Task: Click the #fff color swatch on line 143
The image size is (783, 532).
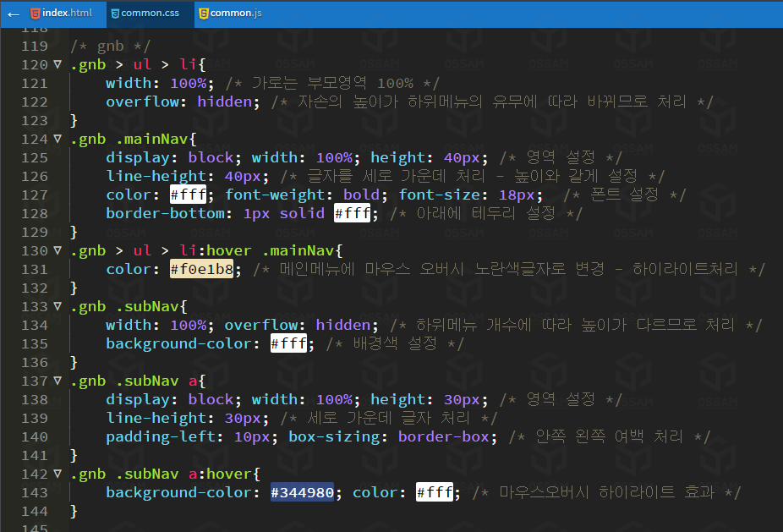Action: coord(435,492)
